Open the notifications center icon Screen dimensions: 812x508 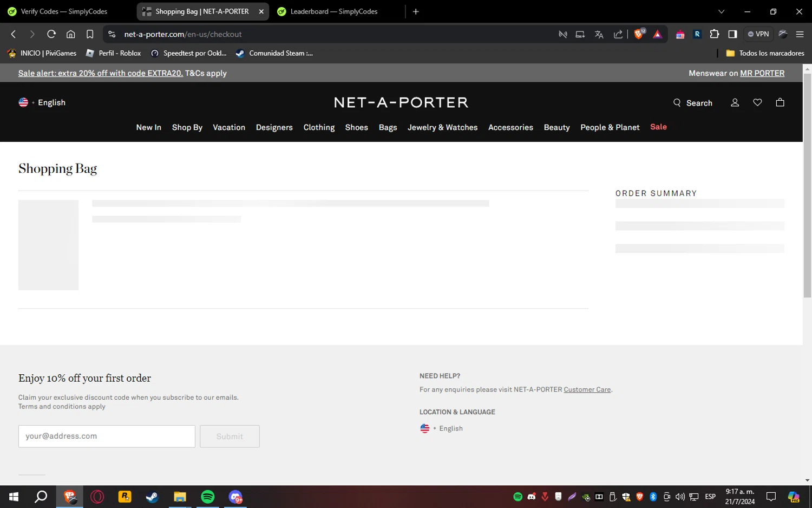[771, 497]
